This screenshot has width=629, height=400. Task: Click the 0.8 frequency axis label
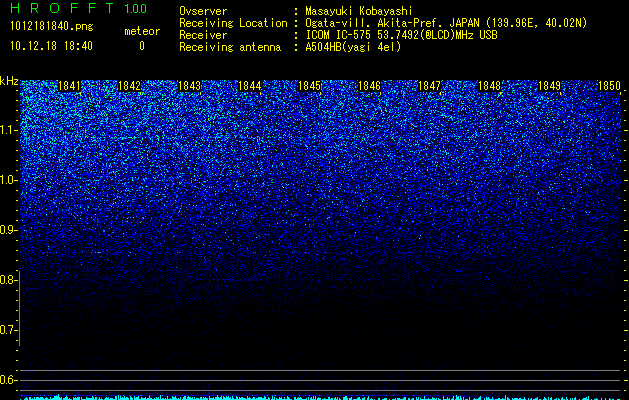[9, 280]
